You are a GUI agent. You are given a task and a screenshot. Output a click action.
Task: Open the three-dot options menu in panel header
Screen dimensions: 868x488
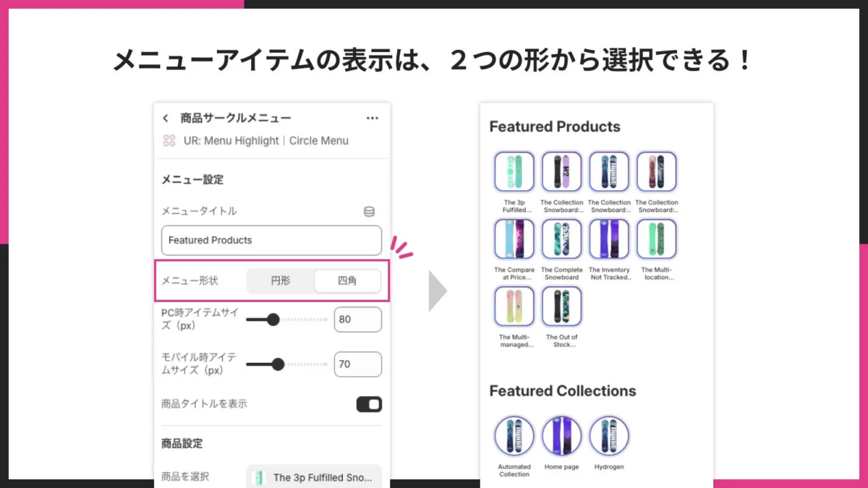373,118
